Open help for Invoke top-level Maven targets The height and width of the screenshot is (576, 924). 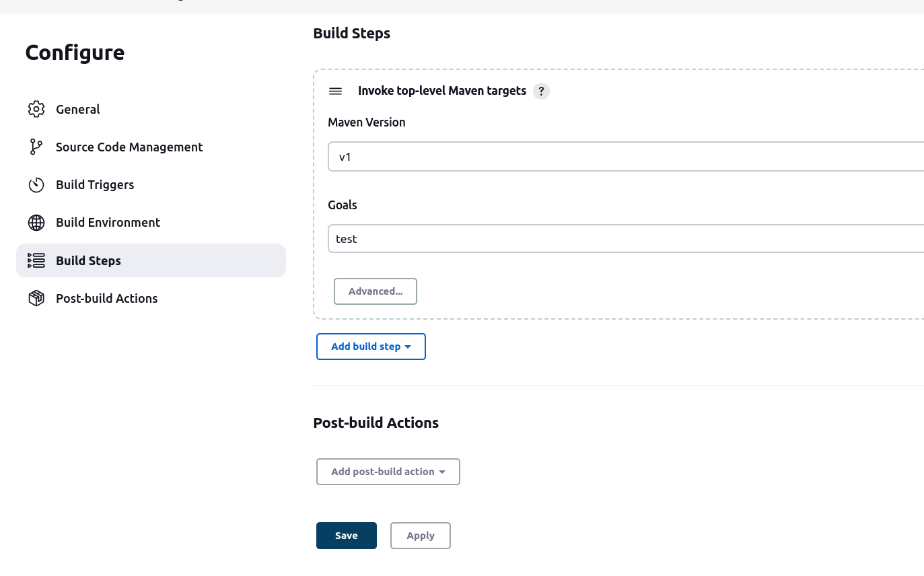(541, 91)
